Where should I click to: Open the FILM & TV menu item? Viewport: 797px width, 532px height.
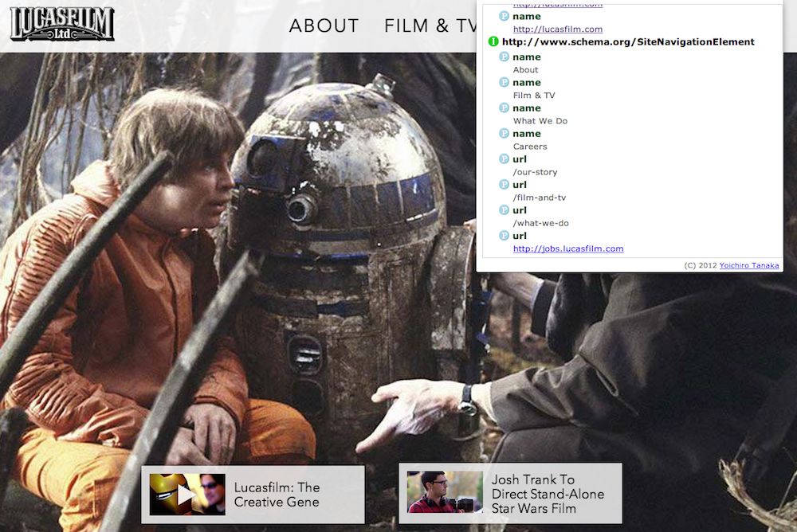(430, 26)
